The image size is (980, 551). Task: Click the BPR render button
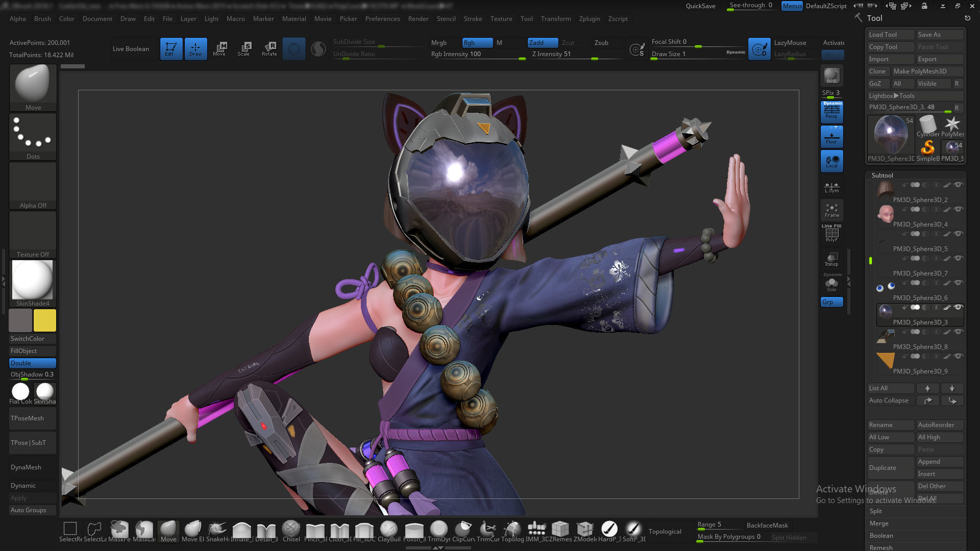pos(831,76)
